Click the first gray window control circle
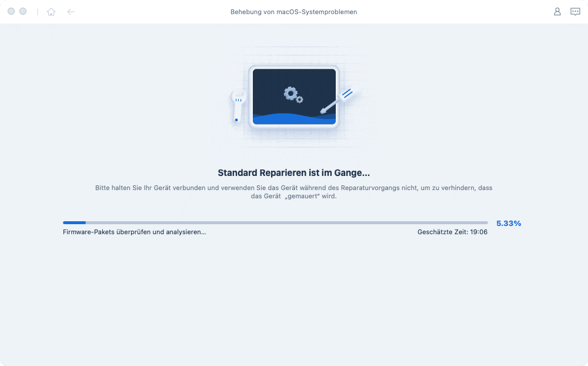Viewport: 588px width, 366px height. point(11,12)
